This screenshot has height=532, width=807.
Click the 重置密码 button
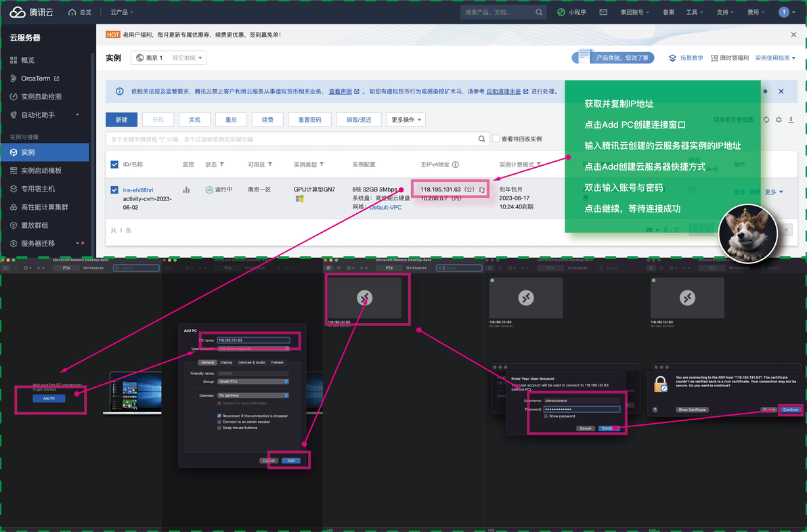pos(310,119)
